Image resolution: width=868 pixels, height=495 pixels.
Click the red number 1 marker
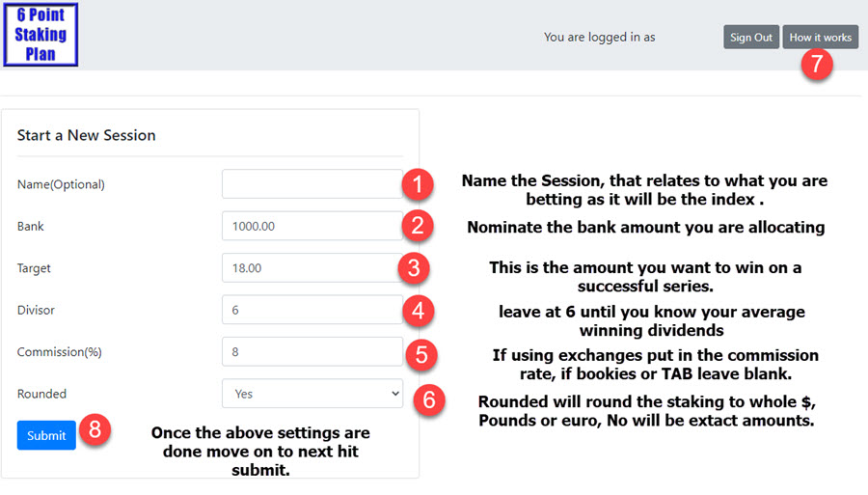click(418, 184)
